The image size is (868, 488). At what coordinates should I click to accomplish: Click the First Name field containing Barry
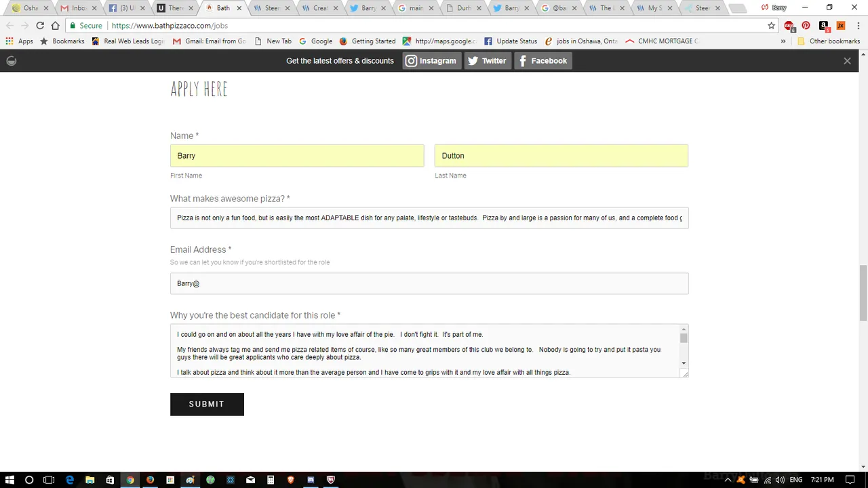point(297,155)
